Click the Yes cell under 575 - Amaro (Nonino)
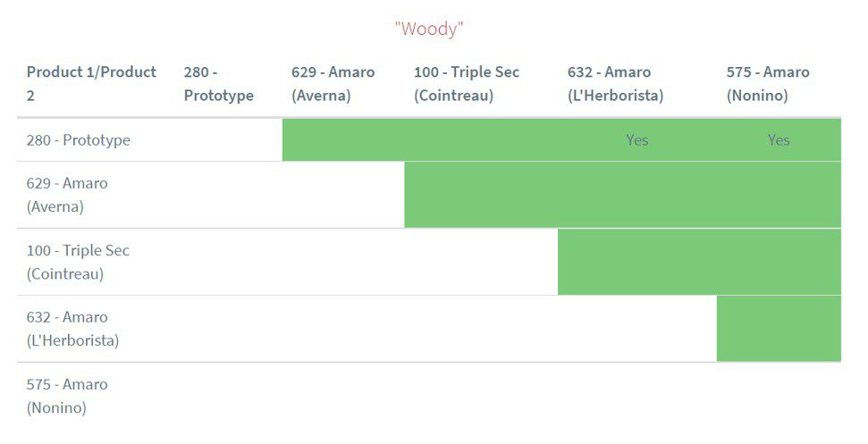This screenshot has height=444, width=868. [x=779, y=140]
